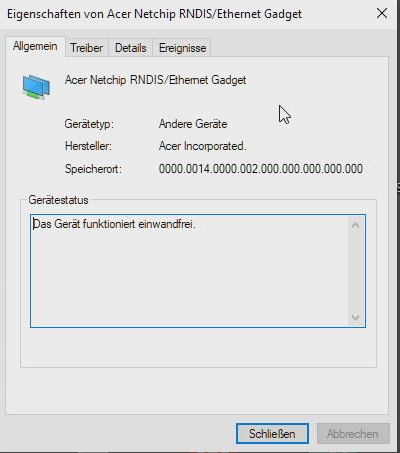Click the dialog title bar text
Image resolution: width=400 pixels, height=453 pixels.
coord(154,14)
